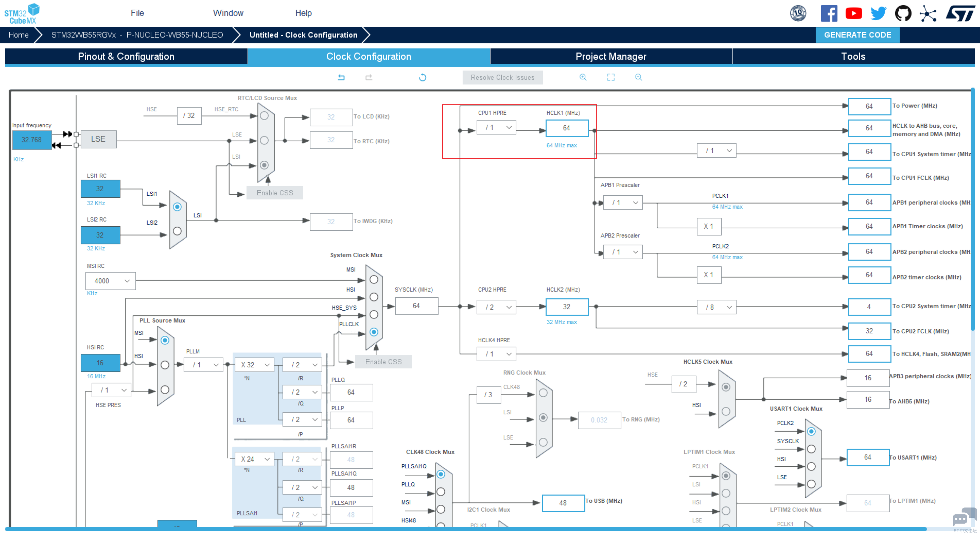980x536 pixels.
Task: Switch to Project Manager tab
Action: [611, 56]
